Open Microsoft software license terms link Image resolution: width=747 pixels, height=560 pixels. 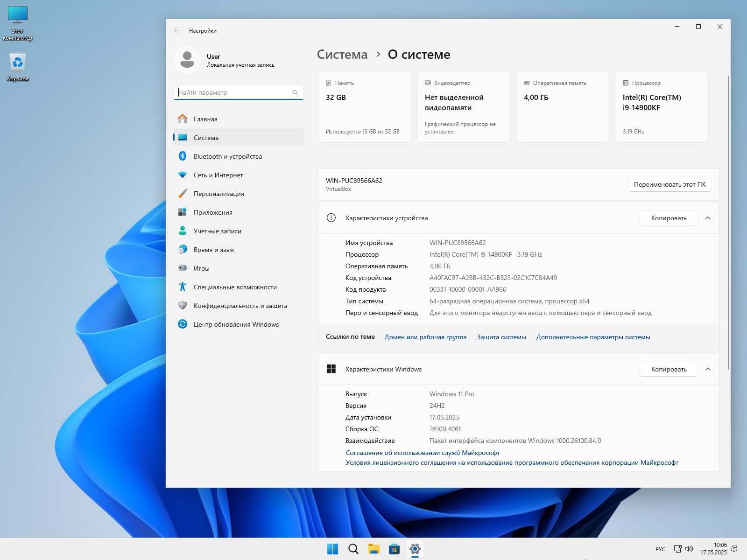coord(512,462)
